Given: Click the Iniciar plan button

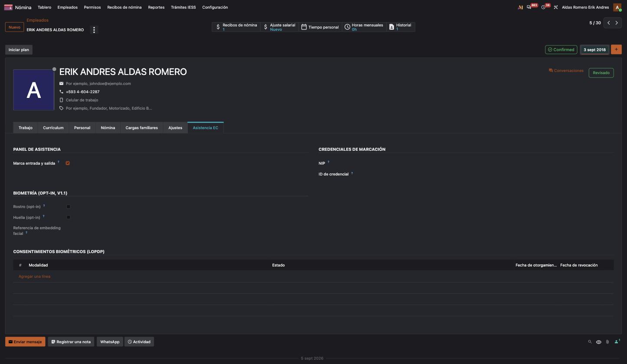Looking at the screenshot, I should tap(19, 50).
